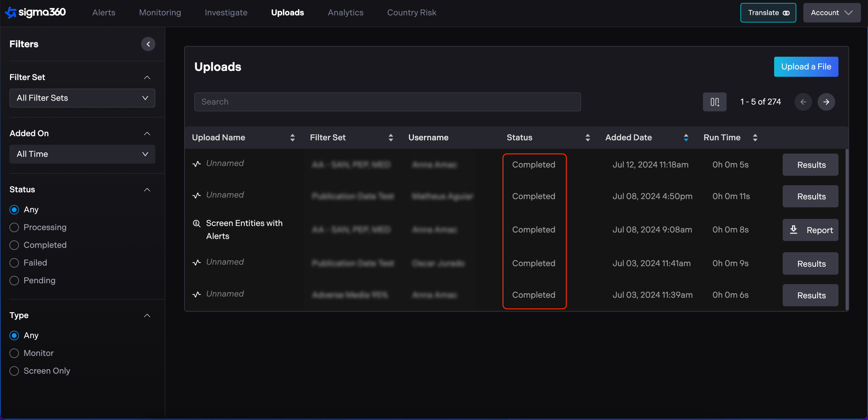Click the previous page arrow
The width and height of the screenshot is (868, 420).
(803, 102)
